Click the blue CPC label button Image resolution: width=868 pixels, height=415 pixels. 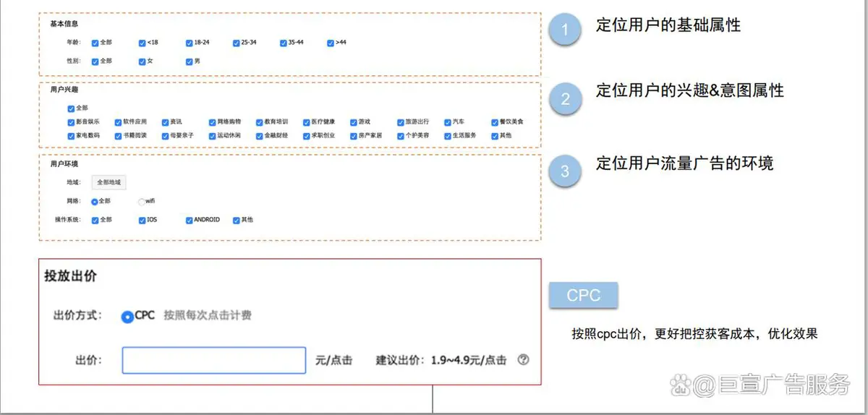click(583, 296)
